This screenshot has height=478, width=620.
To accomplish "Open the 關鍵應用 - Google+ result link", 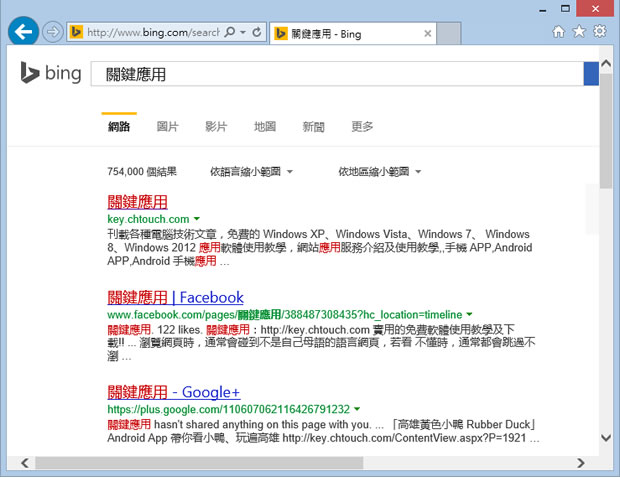I will pos(174,392).
